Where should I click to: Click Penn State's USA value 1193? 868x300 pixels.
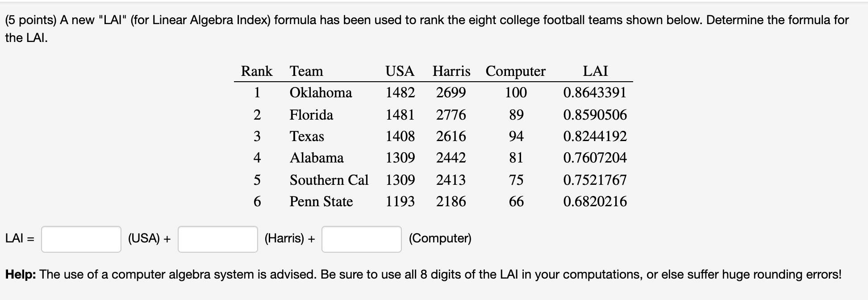[x=400, y=201]
